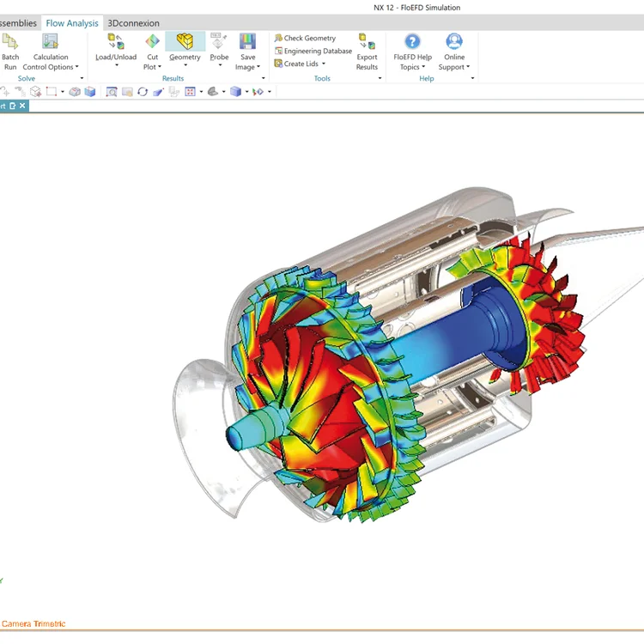644x644 pixels.
Task: Click the layer/view settings icon with green arrow
Action: coord(258,92)
